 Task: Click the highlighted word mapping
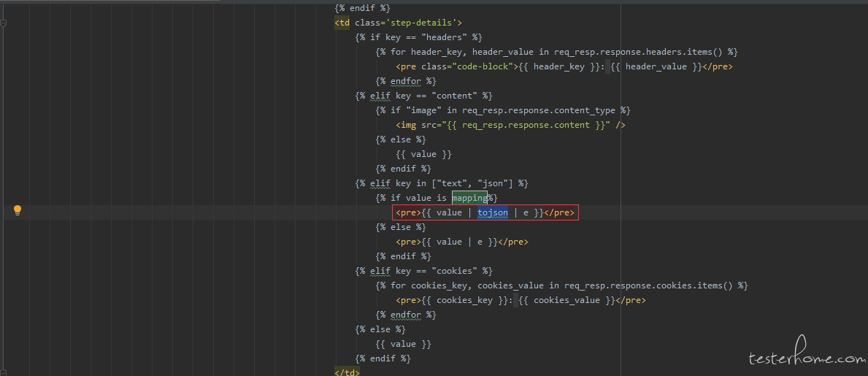coord(469,198)
